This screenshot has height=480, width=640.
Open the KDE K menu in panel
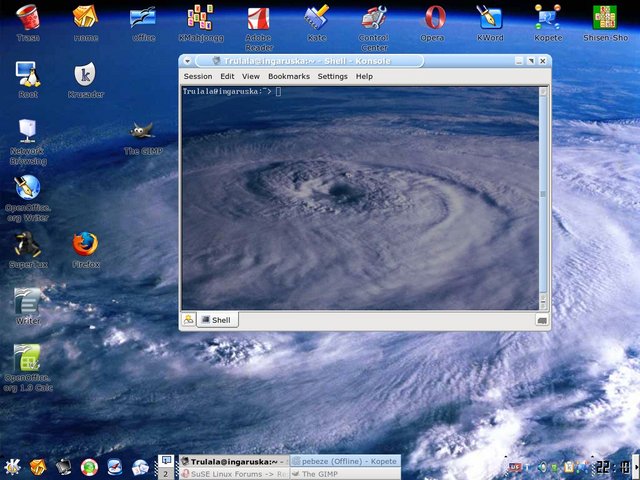[x=12, y=467]
